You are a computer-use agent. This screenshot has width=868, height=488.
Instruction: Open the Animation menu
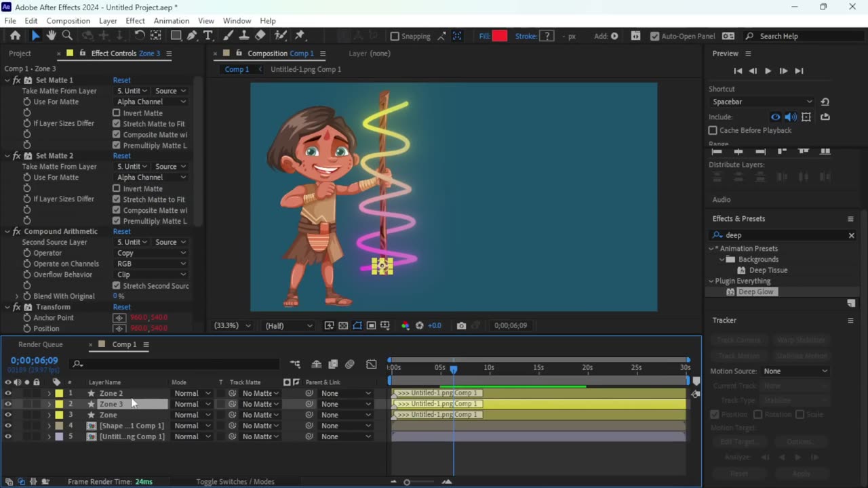click(172, 21)
